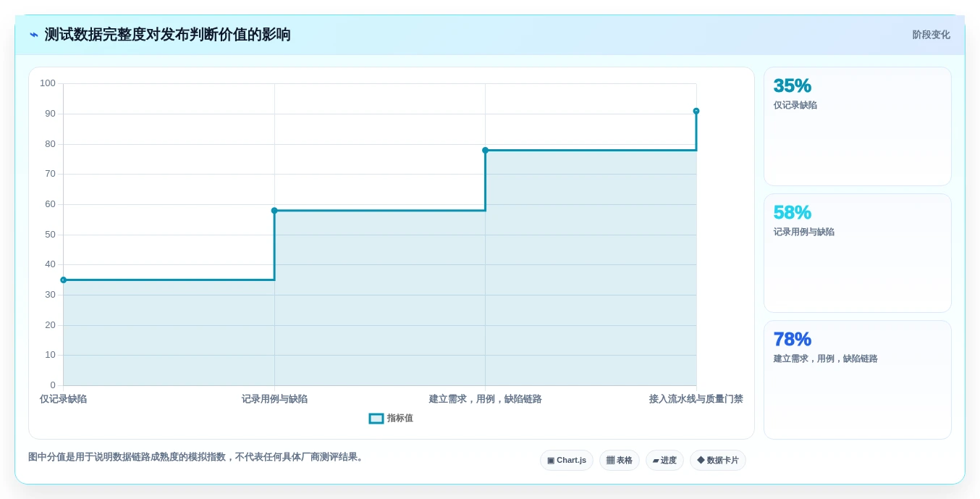This screenshot has height=499, width=980.
Task: Click the 仅记录缺陷 card caption
Action: click(795, 105)
